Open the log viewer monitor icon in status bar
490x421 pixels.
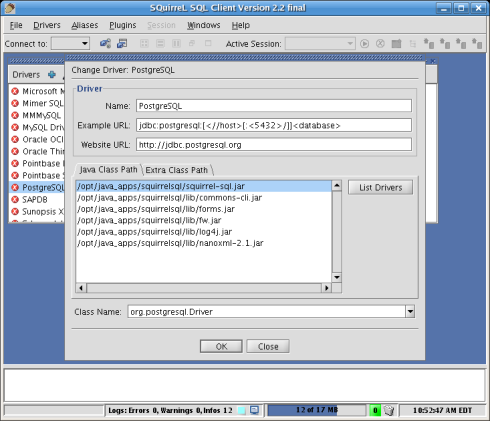click(x=254, y=410)
